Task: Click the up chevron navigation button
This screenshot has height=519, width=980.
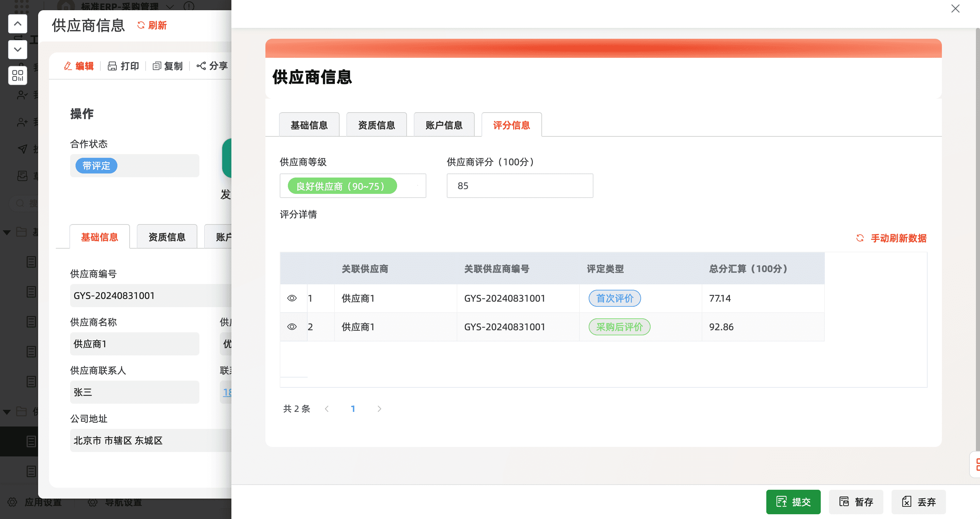Action: 17,23
